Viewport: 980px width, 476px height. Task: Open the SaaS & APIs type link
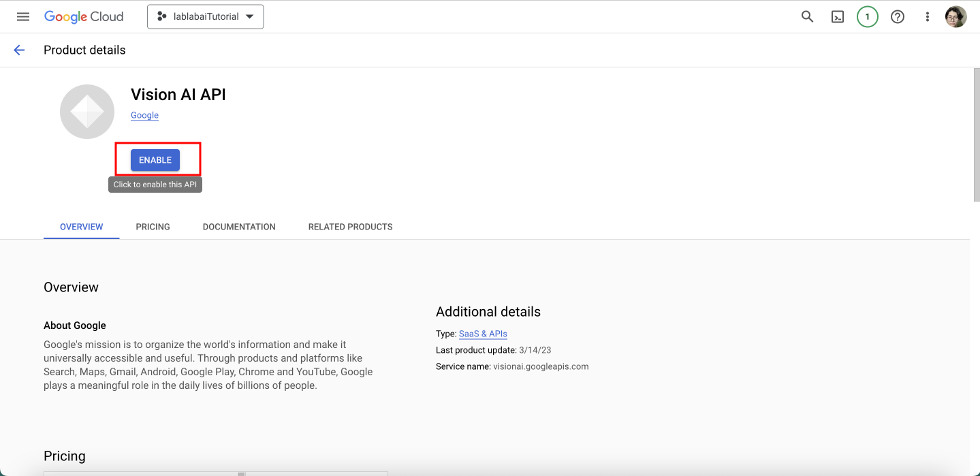click(x=483, y=334)
